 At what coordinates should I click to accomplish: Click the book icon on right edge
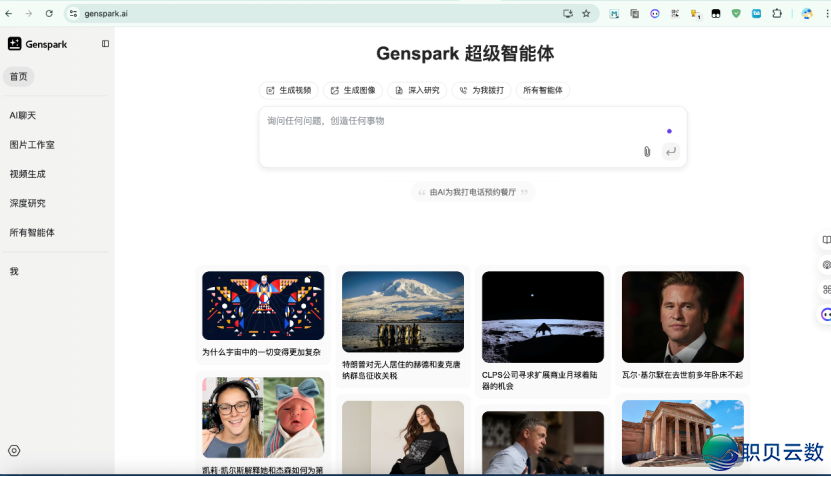click(826, 240)
